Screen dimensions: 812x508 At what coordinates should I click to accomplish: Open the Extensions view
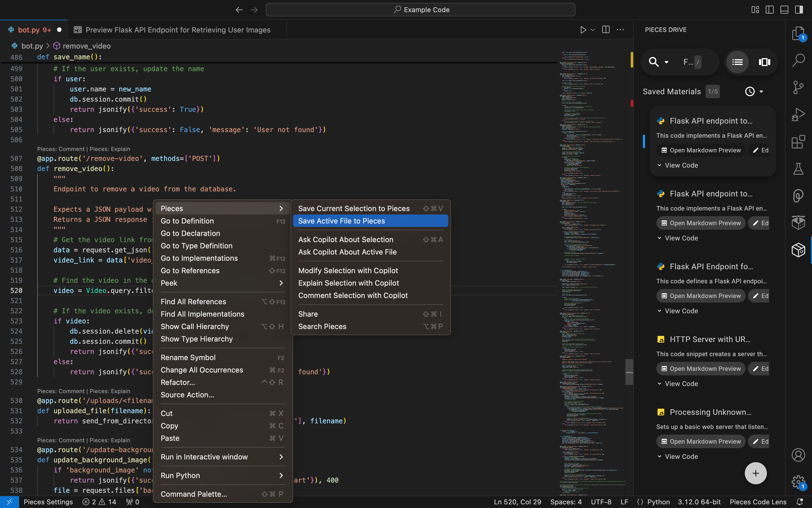[798, 142]
